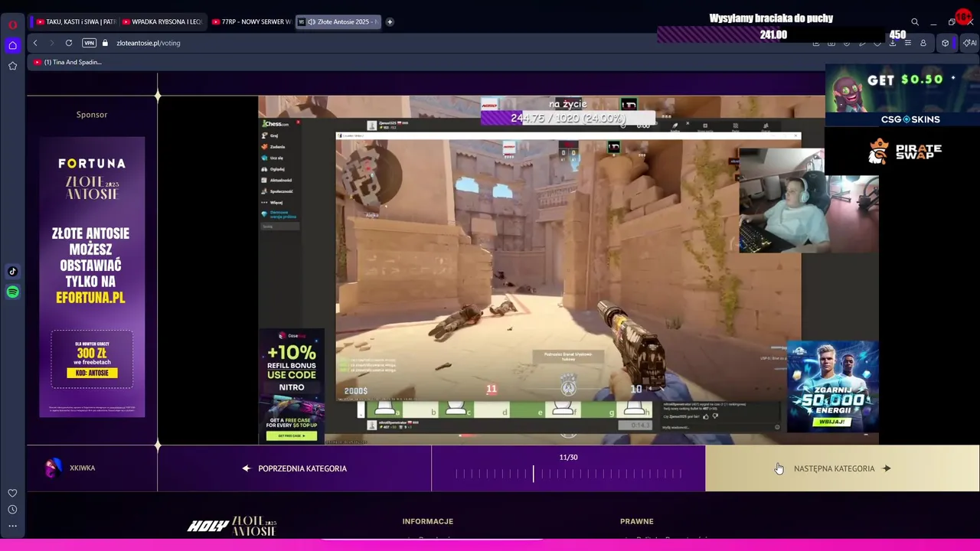Screen dimensions: 980x551
Task: Switch to WPADKA RYBSONA tab
Action: coord(162,22)
